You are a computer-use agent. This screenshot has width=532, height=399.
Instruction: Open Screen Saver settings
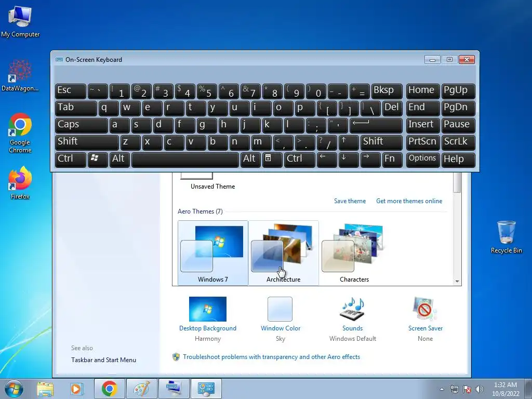pyautogui.click(x=425, y=319)
